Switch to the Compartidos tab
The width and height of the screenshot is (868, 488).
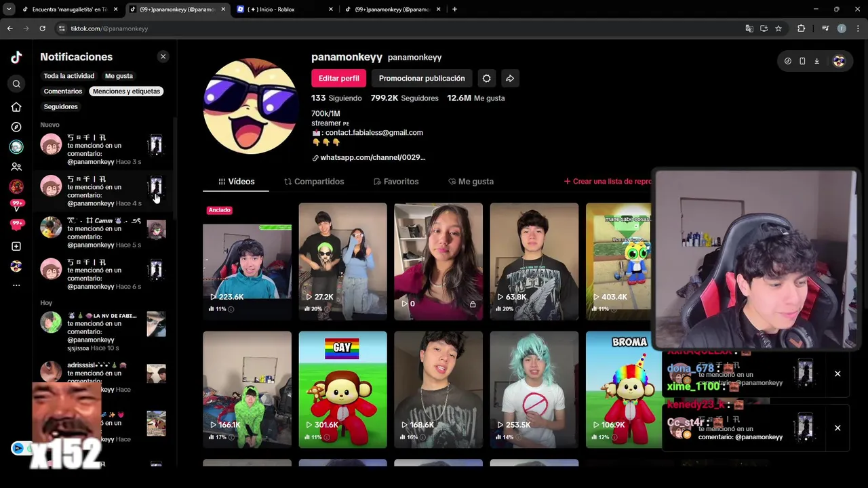(314, 182)
